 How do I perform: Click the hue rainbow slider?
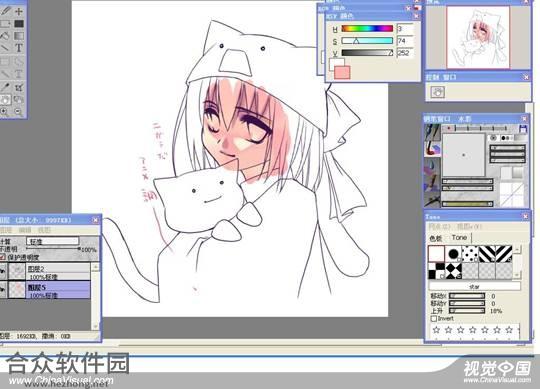point(367,29)
